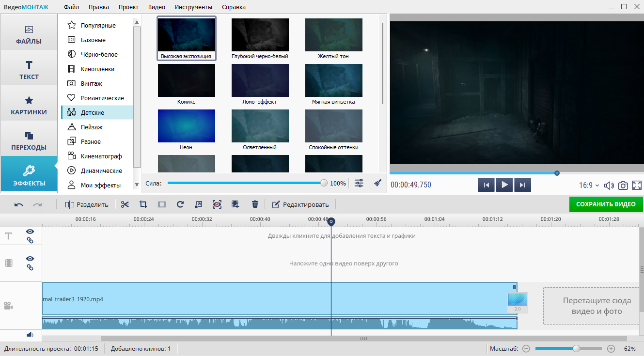Mute the audio track speaker toggle

coord(30,334)
